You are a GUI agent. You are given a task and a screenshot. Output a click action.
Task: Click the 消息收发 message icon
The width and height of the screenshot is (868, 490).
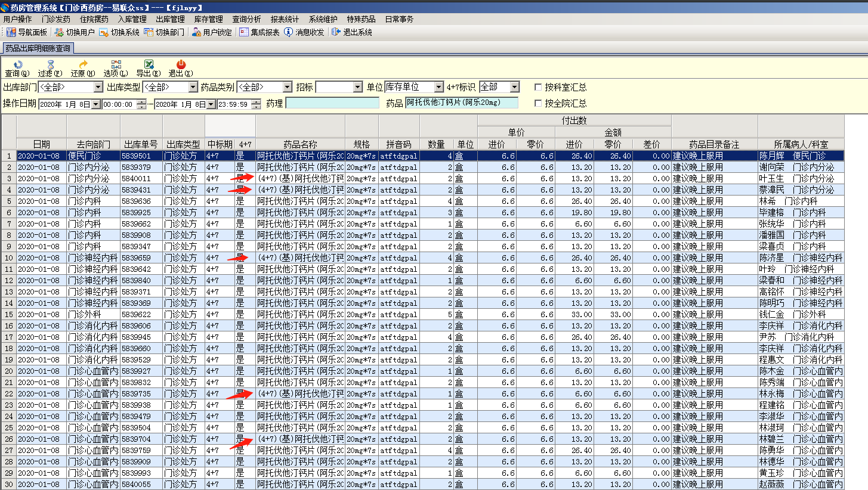[x=304, y=32]
